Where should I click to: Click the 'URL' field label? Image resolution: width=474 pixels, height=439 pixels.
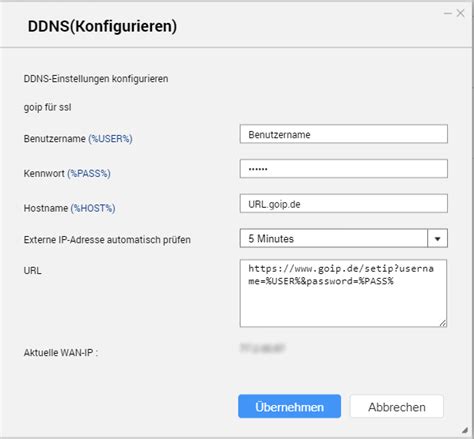point(33,270)
